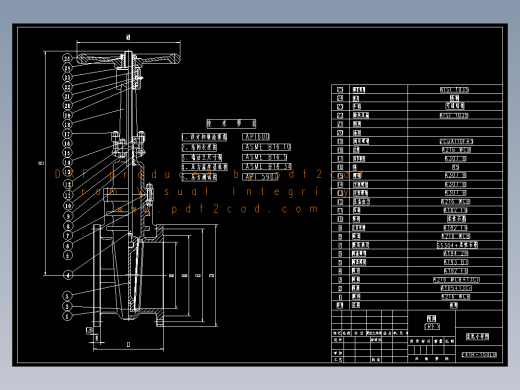Click the "API 600" design standard text
The height and width of the screenshot is (390, 520).
click(256, 137)
